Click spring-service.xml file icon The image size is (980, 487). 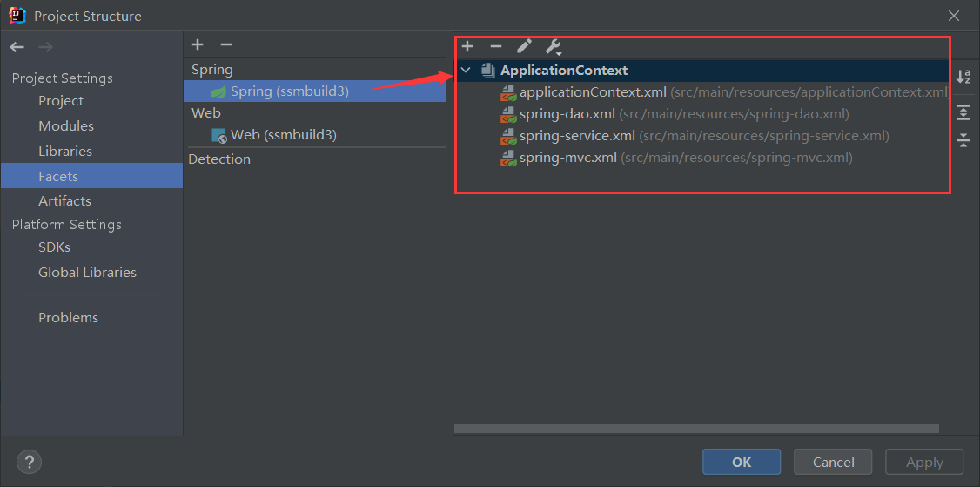508,137
